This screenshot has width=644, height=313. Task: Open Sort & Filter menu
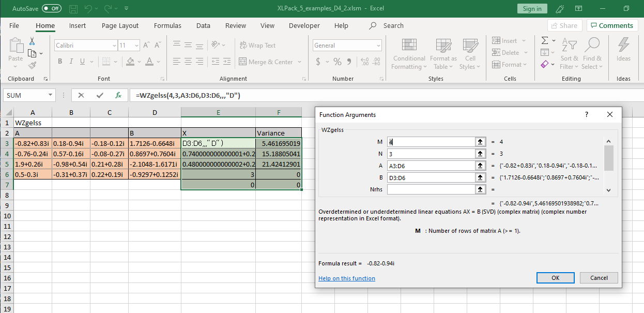click(x=570, y=53)
